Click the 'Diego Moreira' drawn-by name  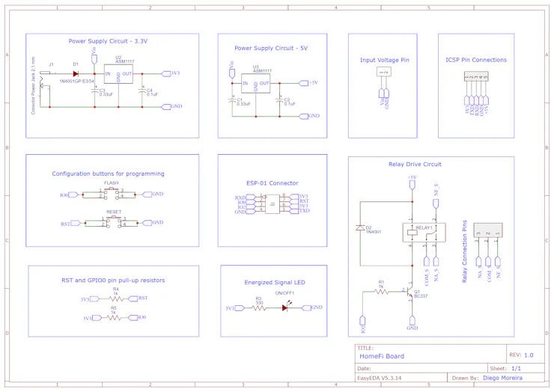pyautogui.click(x=502, y=378)
